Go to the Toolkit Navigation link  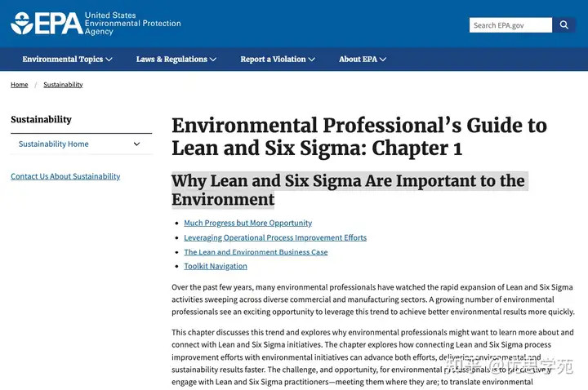coord(216,266)
